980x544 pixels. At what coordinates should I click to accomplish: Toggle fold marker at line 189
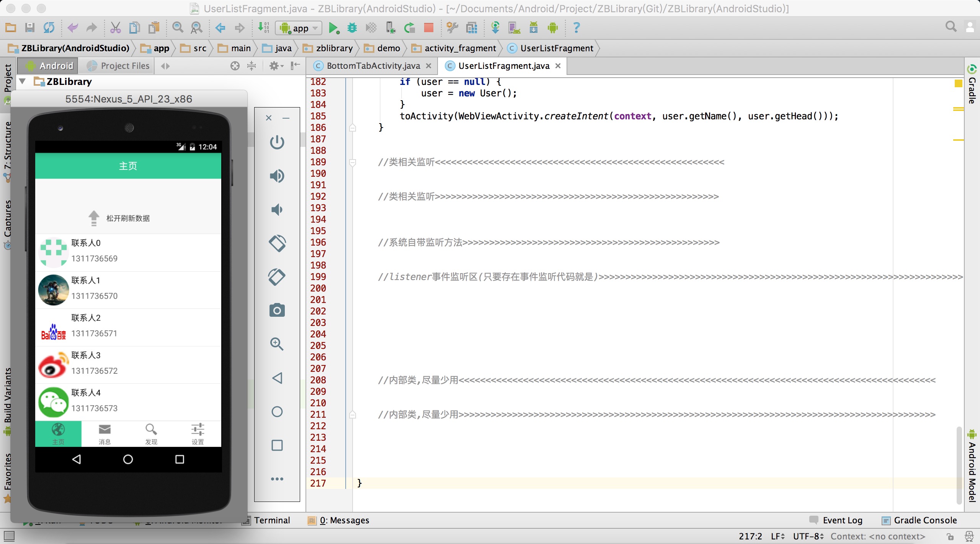coord(353,162)
